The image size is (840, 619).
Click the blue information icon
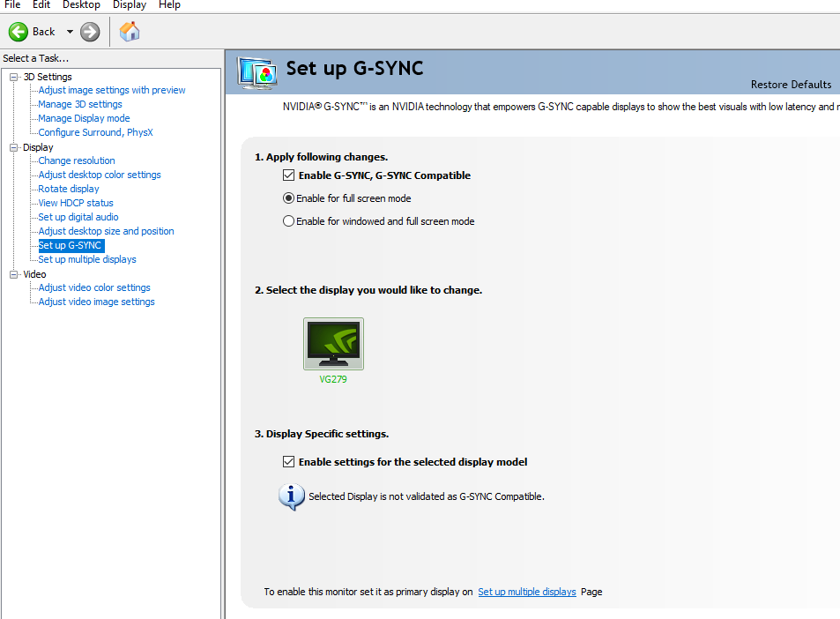pyautogui.click(x=292, y=496)
